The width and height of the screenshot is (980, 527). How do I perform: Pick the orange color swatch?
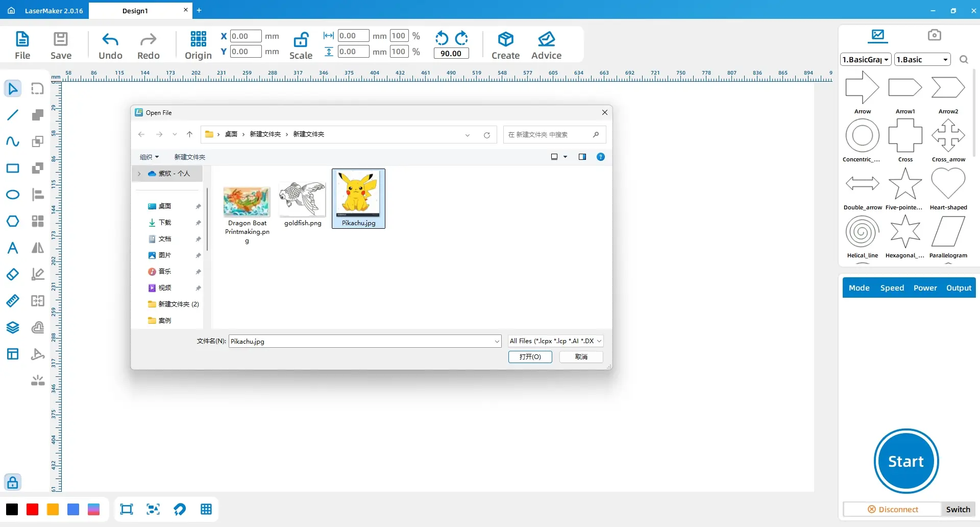coord(53,509)
